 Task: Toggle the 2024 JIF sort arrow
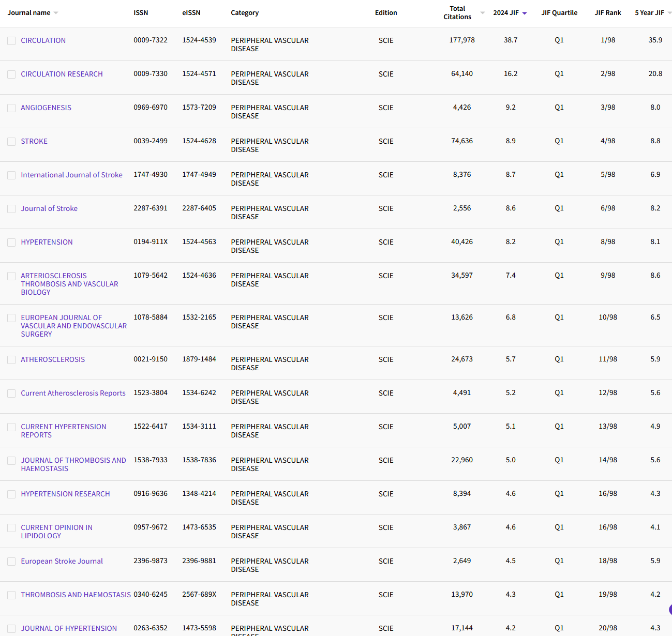525,13
